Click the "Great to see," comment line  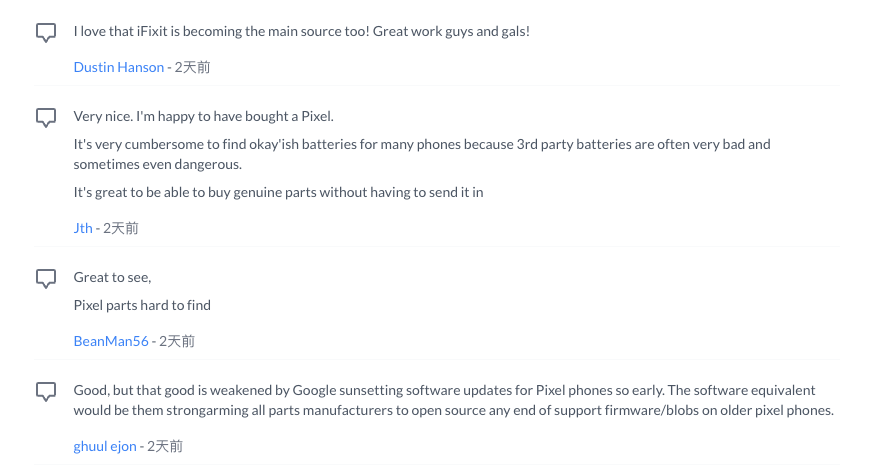112,277
